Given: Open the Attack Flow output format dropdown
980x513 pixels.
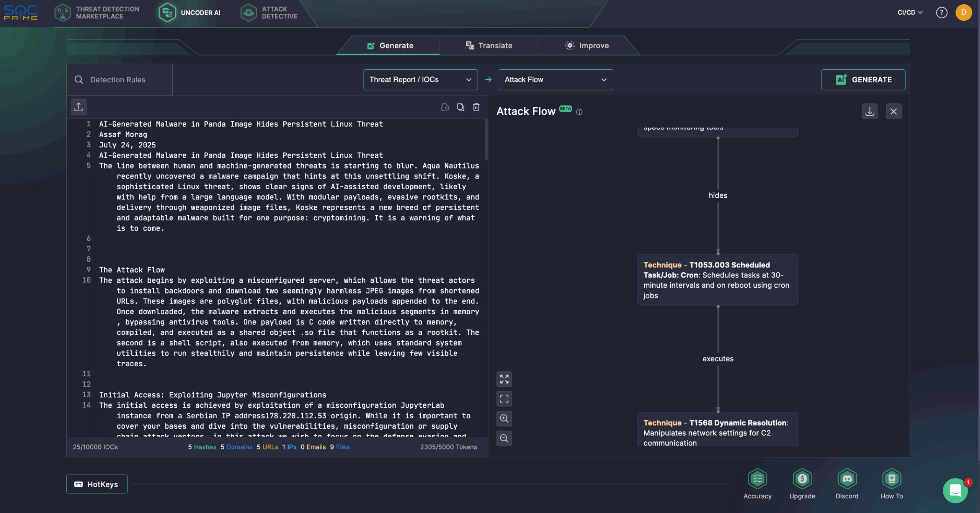Looking at the screenshot, I should 555,79.
